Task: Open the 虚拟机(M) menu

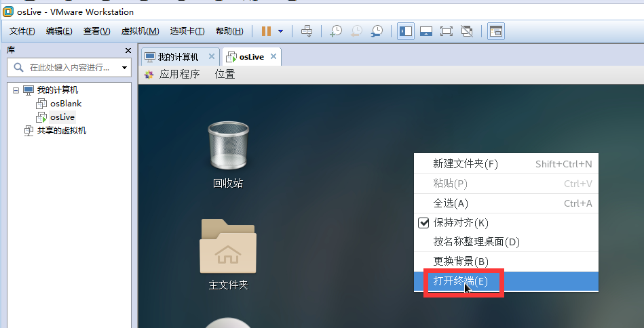Action: point(140,31)
